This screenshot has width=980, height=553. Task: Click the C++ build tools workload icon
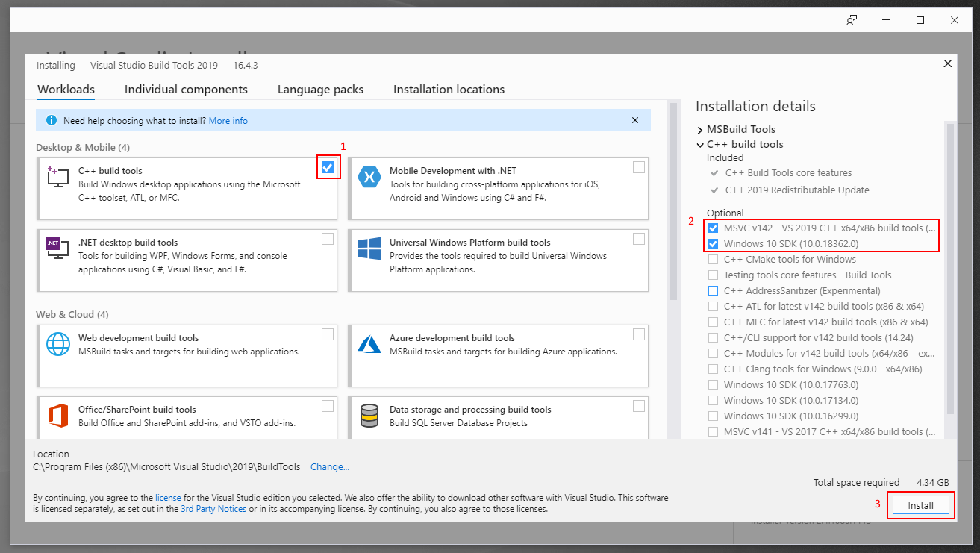point(58,178)
